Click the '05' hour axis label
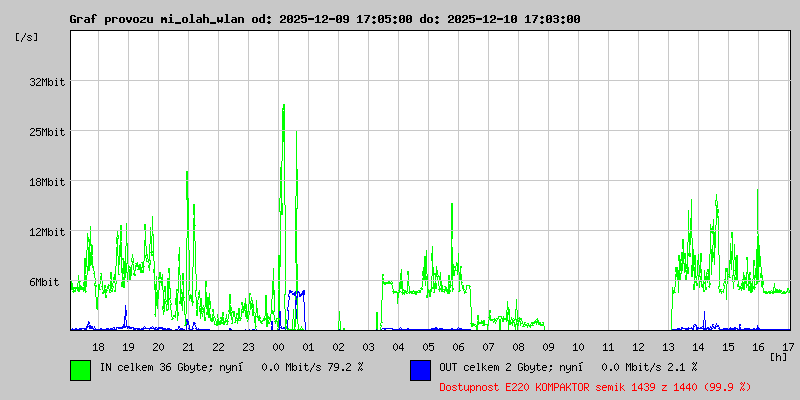 click(x=429, y=347)
